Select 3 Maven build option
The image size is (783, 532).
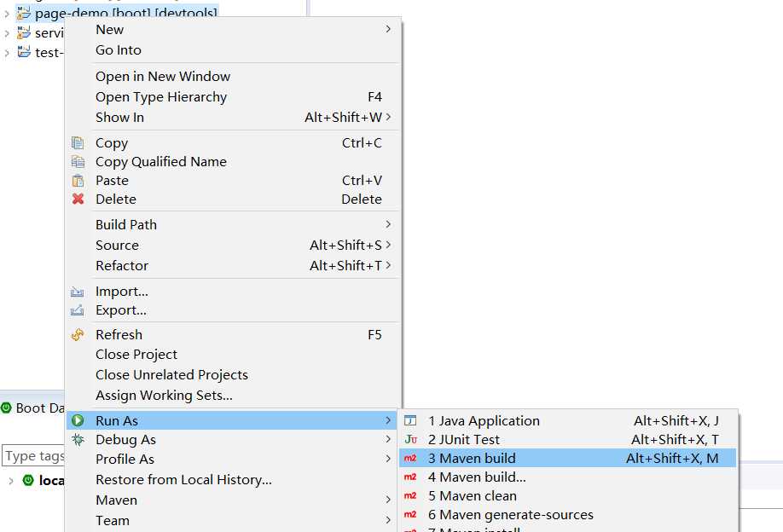(472, 459)
